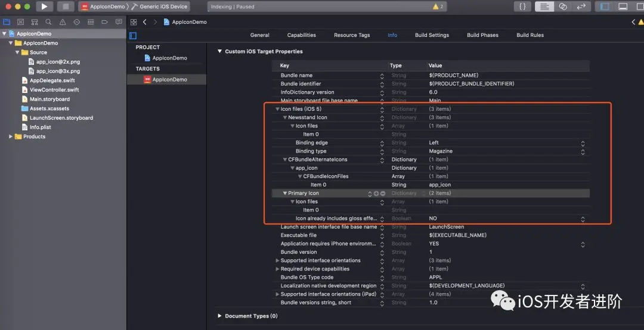Open the Debug navigator icon
644x330 pixels.
coord(91,22)
